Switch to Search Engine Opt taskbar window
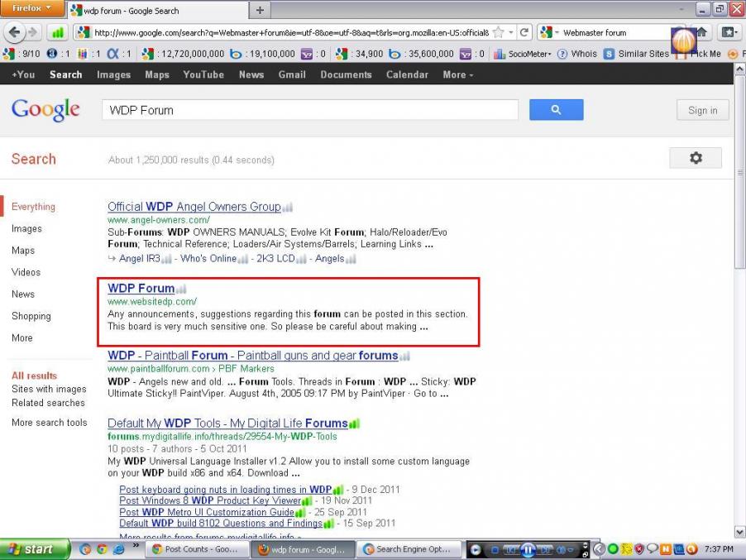The image size is (746, 560). (x=410, y=549)
